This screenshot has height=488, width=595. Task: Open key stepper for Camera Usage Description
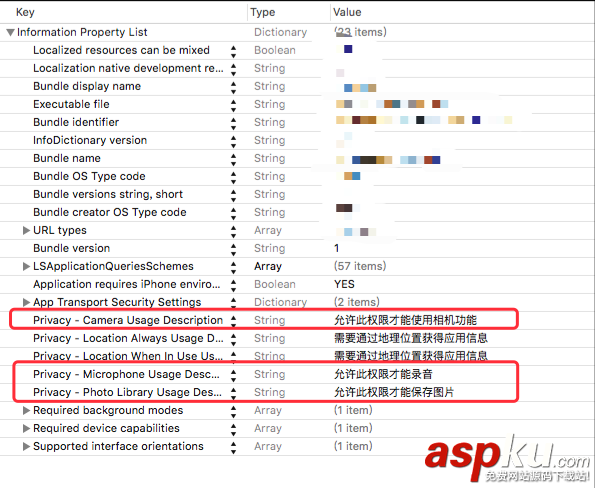pos(233,321)
